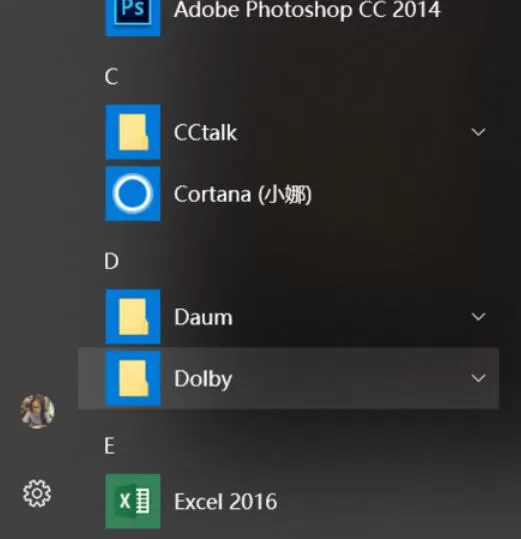Select the Adobe Photoshop CC 2014 label
The height and width of the screenshot is (539, 521).
pos(307,10)
